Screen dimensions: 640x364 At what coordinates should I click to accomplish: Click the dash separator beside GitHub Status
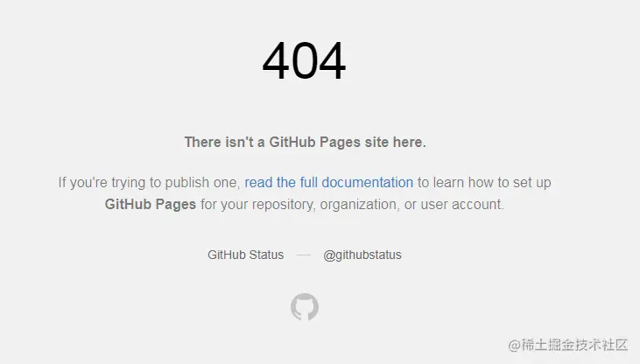tap(303, 255)
